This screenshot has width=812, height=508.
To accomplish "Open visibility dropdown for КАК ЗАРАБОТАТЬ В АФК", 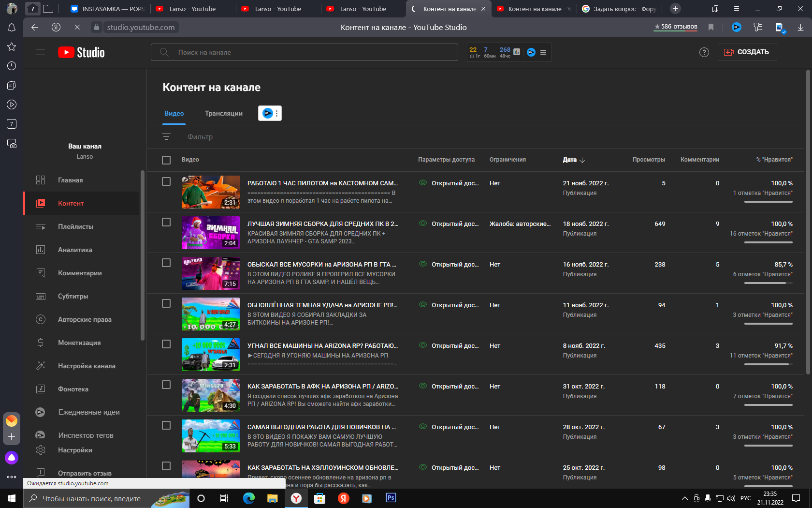I will 449,387.
